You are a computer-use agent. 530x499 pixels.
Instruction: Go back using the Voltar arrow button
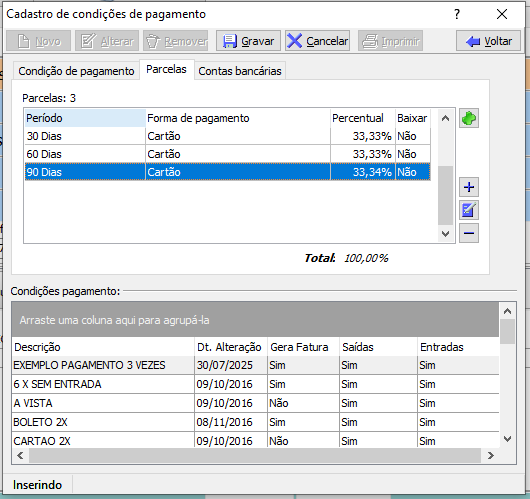[488, 41]
